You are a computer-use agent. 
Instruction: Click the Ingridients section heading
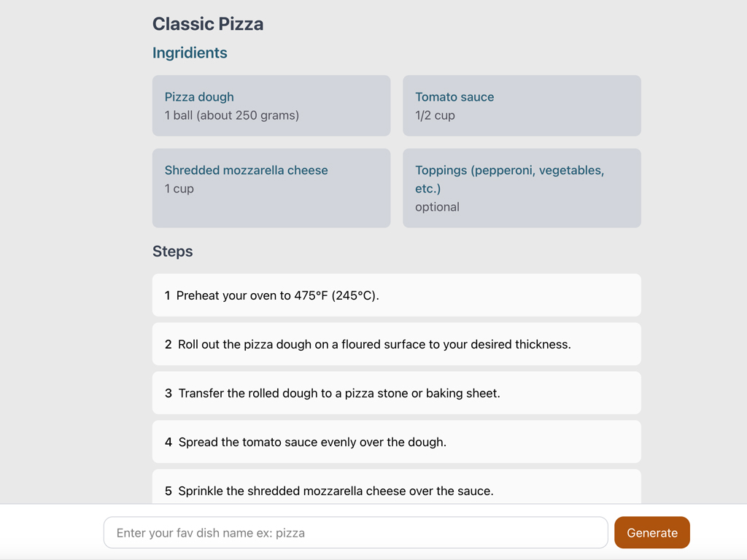click(190, 53)
